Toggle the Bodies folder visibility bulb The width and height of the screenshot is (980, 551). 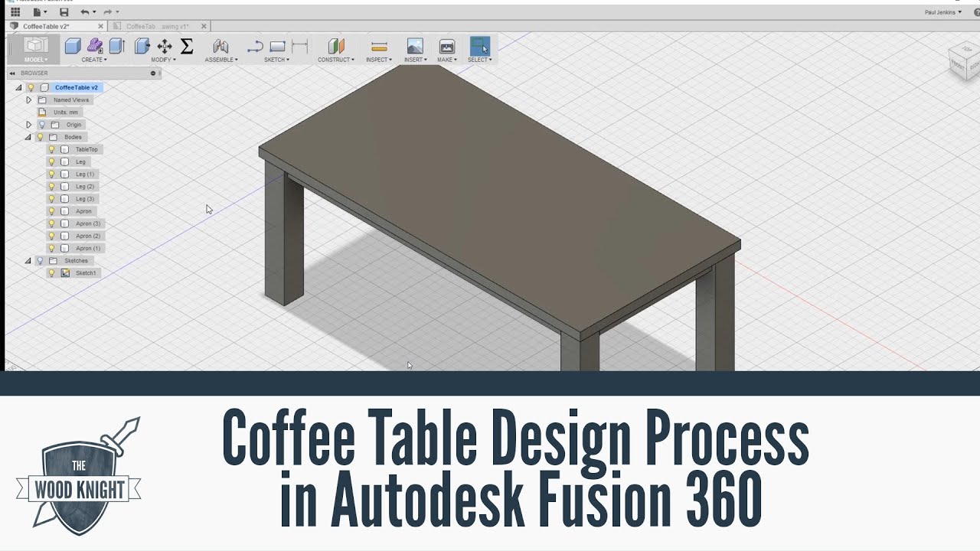[x=41, y=137]
